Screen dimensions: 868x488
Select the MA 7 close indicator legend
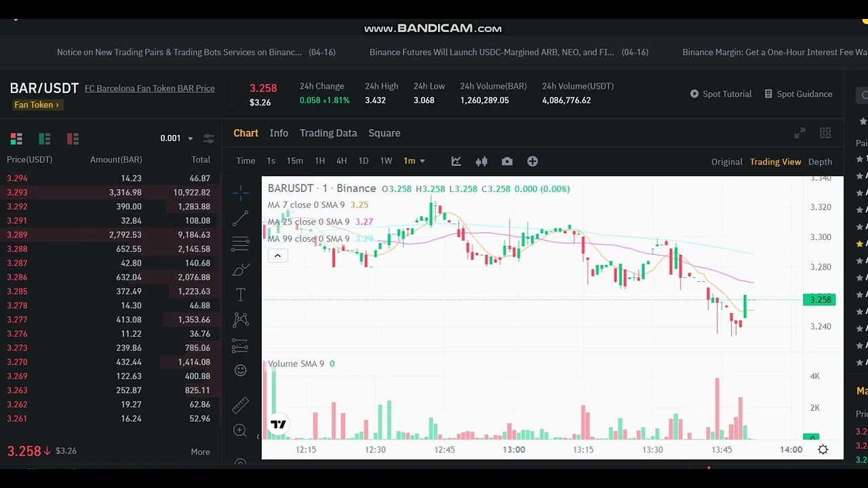[x=318, y=205]
